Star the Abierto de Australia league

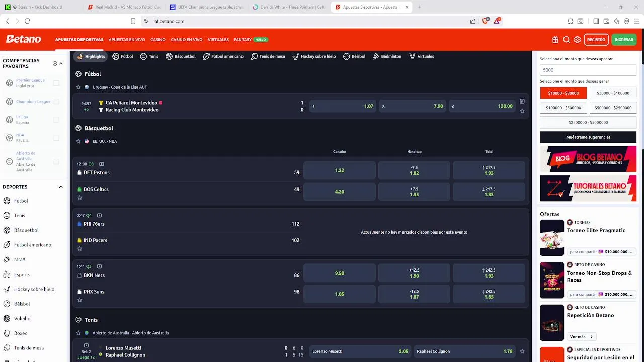pyautogui.click(x=78, y=333)
